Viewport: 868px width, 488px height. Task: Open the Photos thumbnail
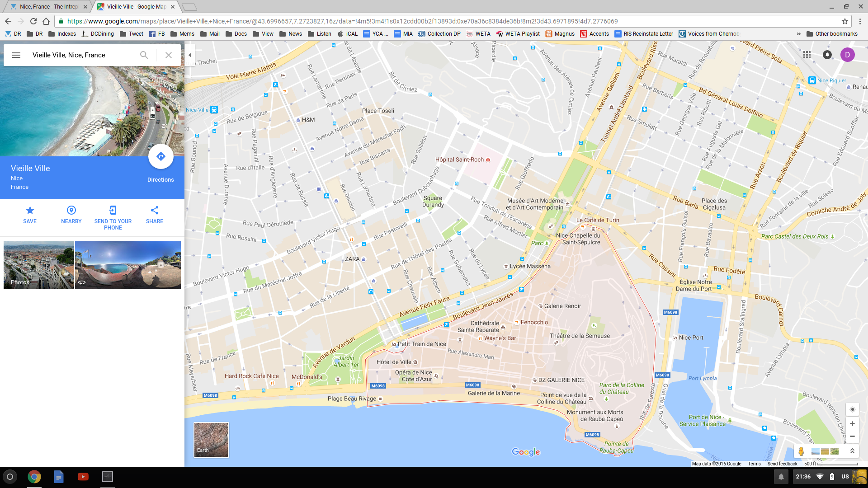[39, 265]
